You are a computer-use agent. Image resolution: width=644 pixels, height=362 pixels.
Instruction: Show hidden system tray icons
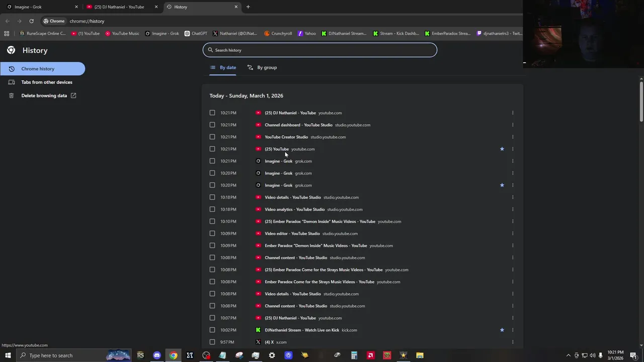coord(569,355)
